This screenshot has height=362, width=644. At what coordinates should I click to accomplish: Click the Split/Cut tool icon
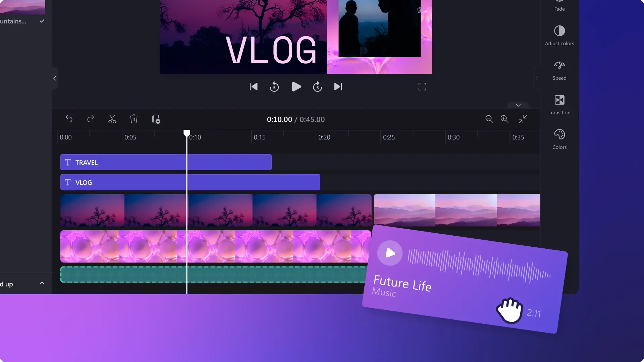pyautogui.click(x=112, y=119)
